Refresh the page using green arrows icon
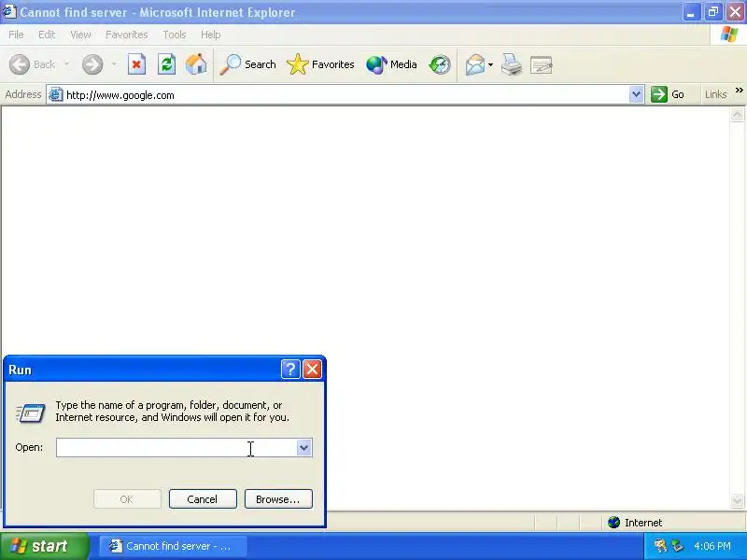Image resolution: width=747 pixels, height=560 pixels. pos(166,64)
